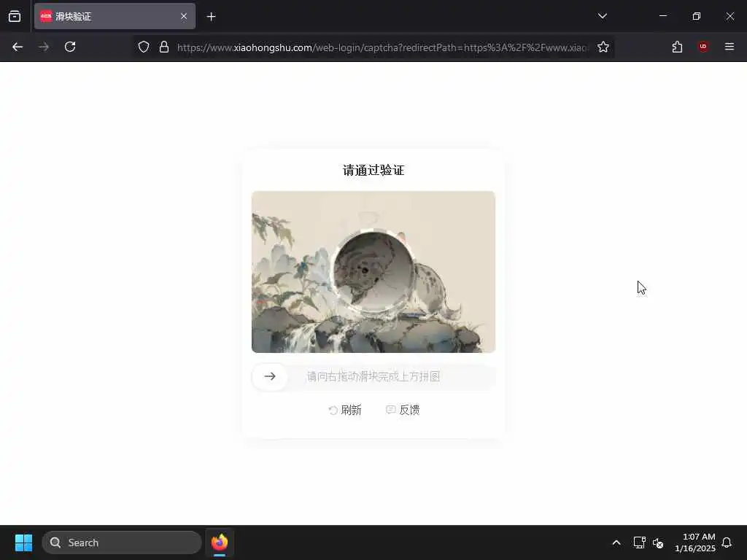747x560 pixels.
Task: Click the 请通过验证 heading
Action: 373,171
